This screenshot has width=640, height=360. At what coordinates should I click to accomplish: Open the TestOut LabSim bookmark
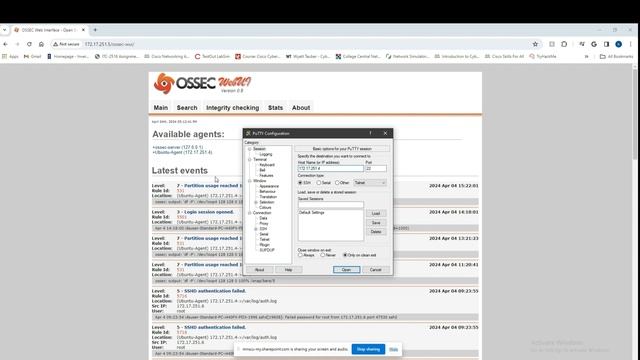pos(212,56)
